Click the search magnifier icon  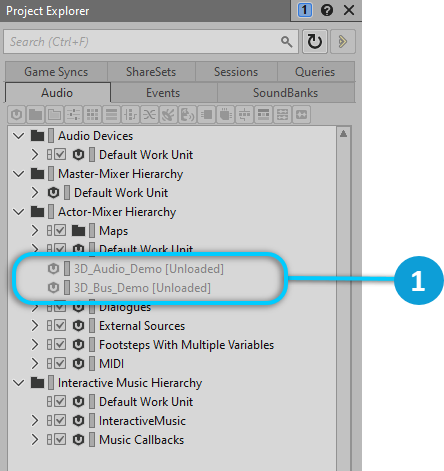[x=286, y=42]
